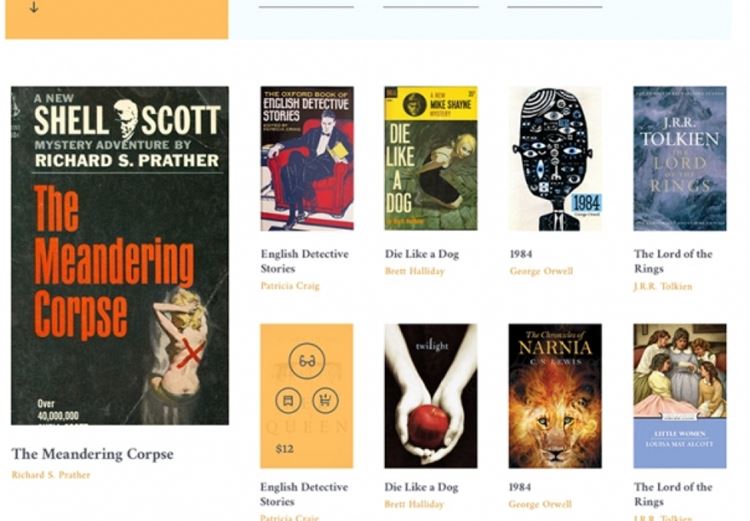This screenshot has height=521, width=750.
Task: Click J.R.R. Tolkien author link in top row
Action: (x=663, y=287)
